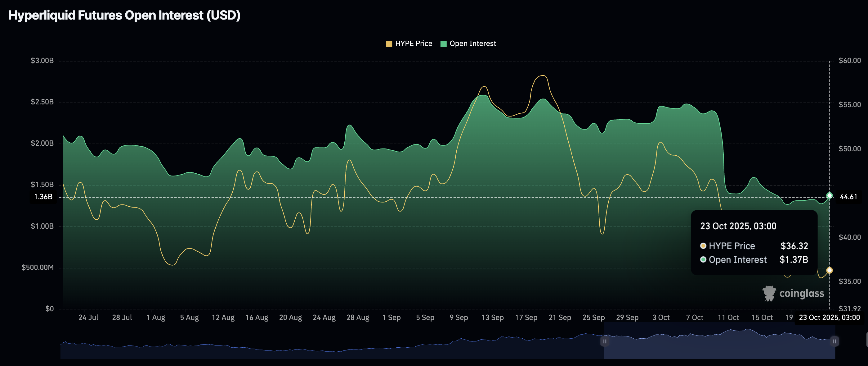Click the 1.36B left axis value label
The width and height of the screenshot is (868, 366).
coord(43,197)
